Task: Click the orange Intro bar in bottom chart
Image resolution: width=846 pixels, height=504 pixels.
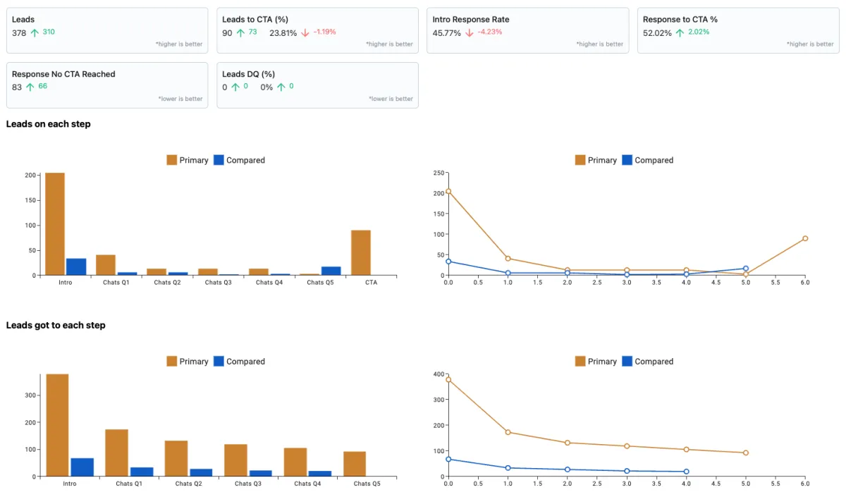Action: 57,425
